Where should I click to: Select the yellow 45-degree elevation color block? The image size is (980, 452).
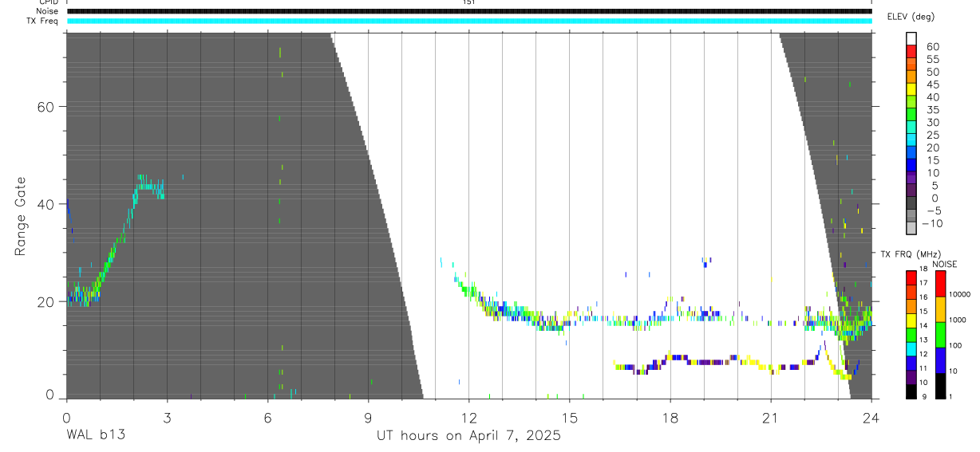pos(911,90)
